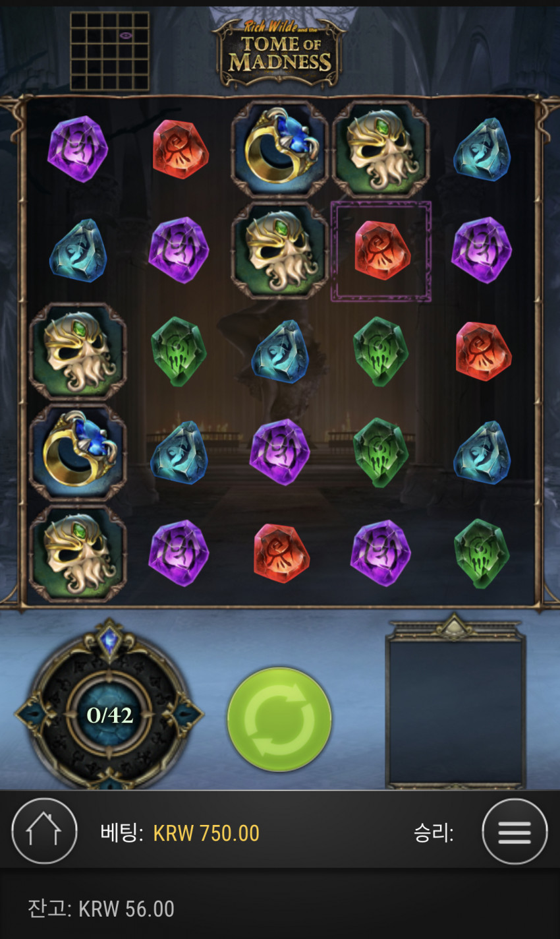Click the skull mask in top row
560x939 pixels.
tap(381, 150)
